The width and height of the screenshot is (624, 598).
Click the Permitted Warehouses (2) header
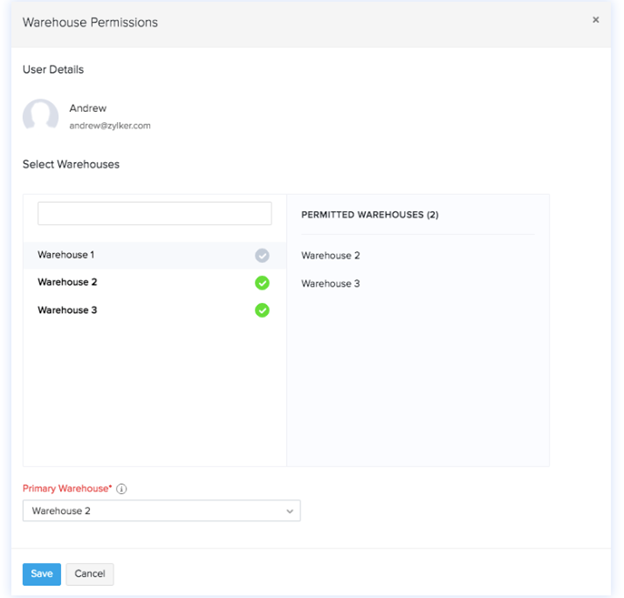[x=369, y=215]
